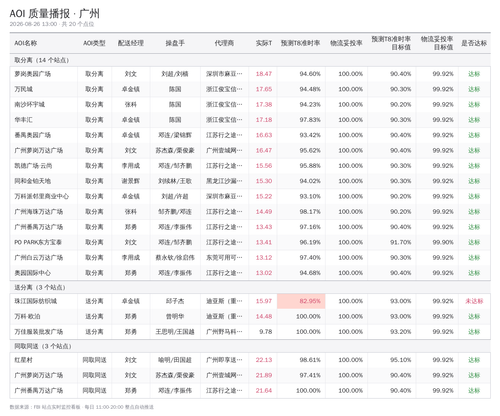Image resolution: width=500 pixels, height=416 pixels.
Task: Click the target value 99.90%
Action: 443,242
